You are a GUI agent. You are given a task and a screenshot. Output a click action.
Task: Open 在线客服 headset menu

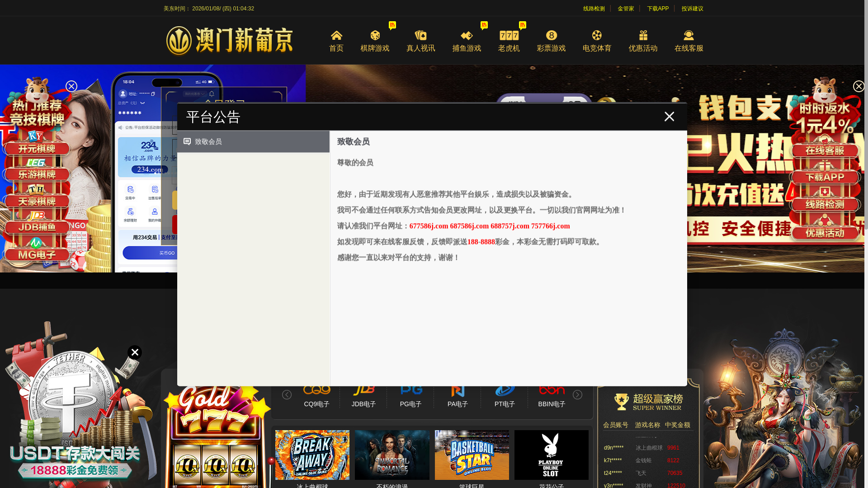[x=689, y=41]
